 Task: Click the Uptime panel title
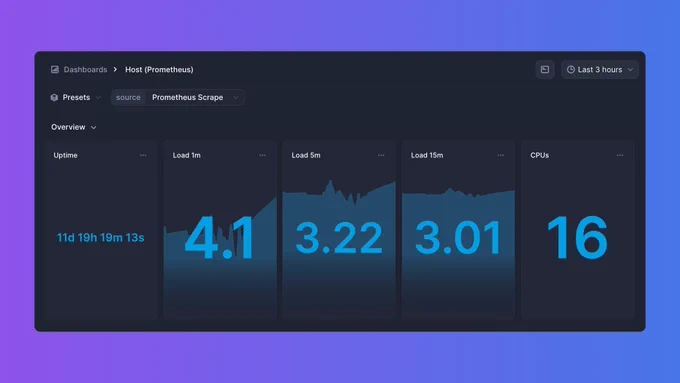65,155
